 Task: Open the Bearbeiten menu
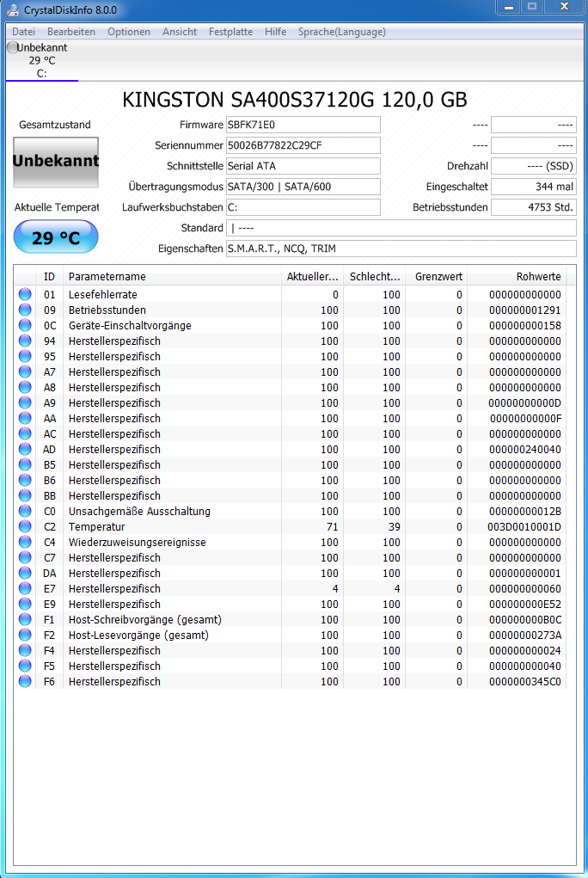point(71,32)
